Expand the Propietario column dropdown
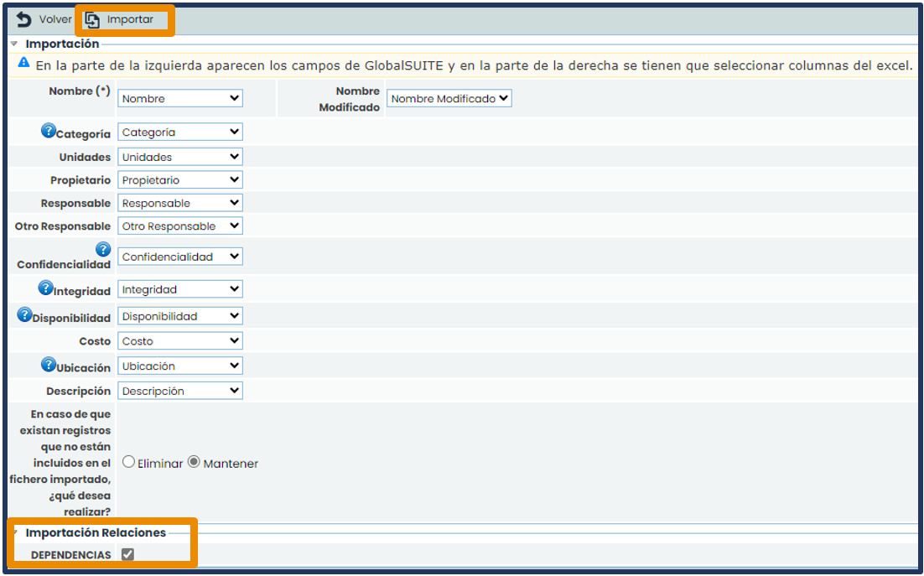The image size is (924, 576). point(180,179)
